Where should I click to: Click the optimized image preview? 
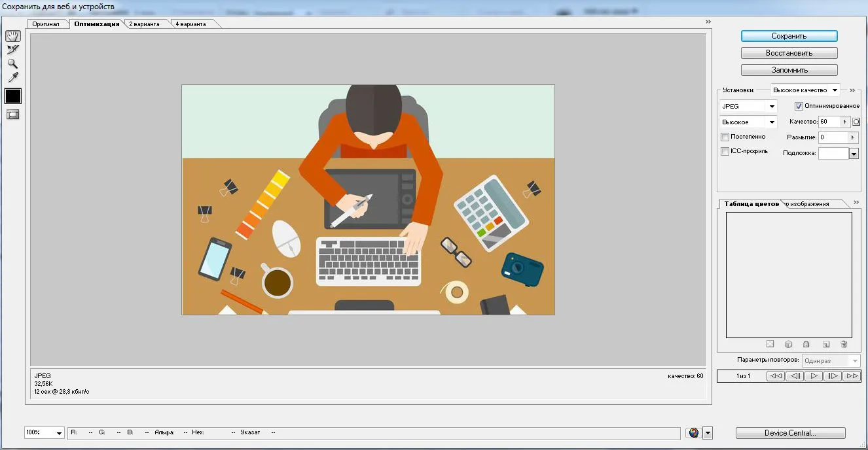[368, 199]
